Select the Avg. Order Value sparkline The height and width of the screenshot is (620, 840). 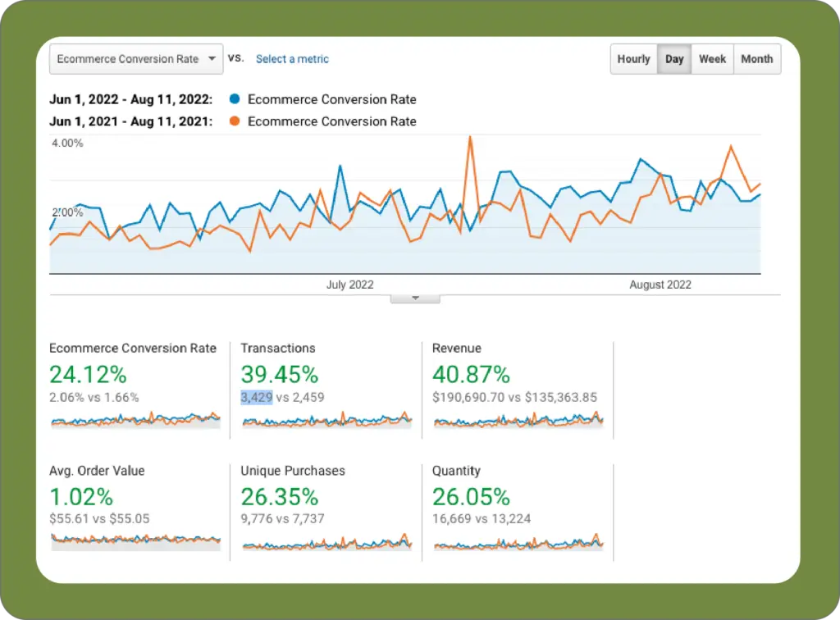pos(135,540)
